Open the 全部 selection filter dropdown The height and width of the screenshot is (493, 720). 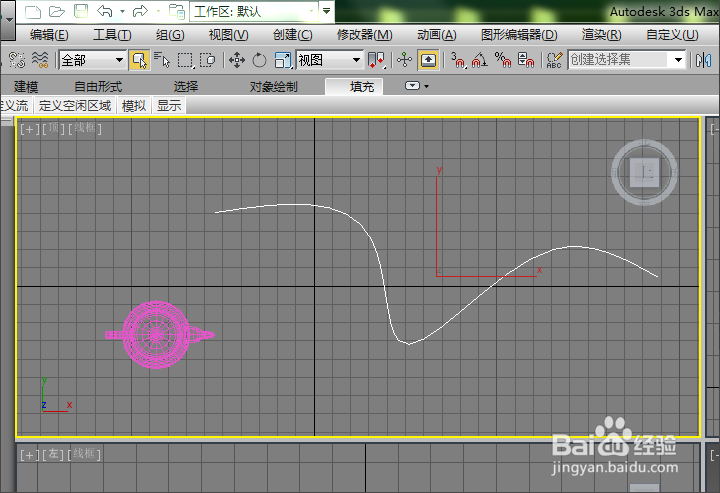pyautogui.click(x=92, y=60)
